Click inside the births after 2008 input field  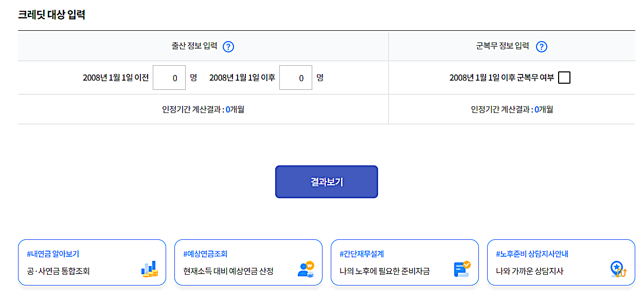[296, 77]
